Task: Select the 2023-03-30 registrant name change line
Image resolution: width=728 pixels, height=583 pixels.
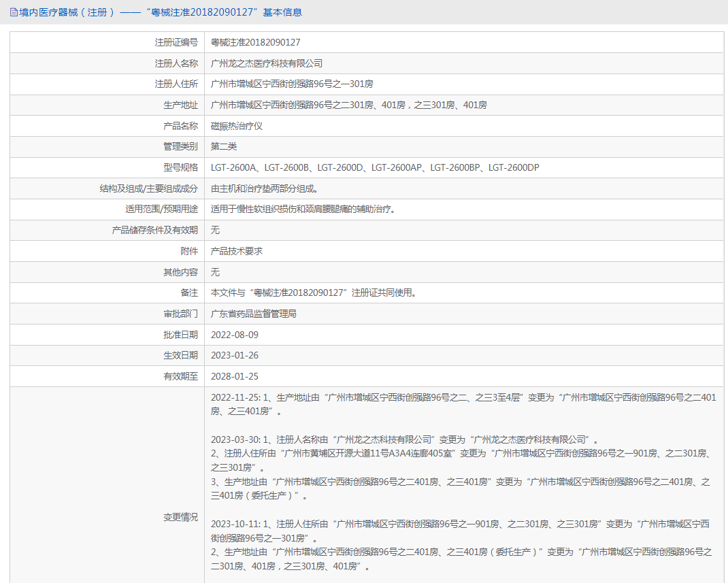Action: tap(405, 439)
